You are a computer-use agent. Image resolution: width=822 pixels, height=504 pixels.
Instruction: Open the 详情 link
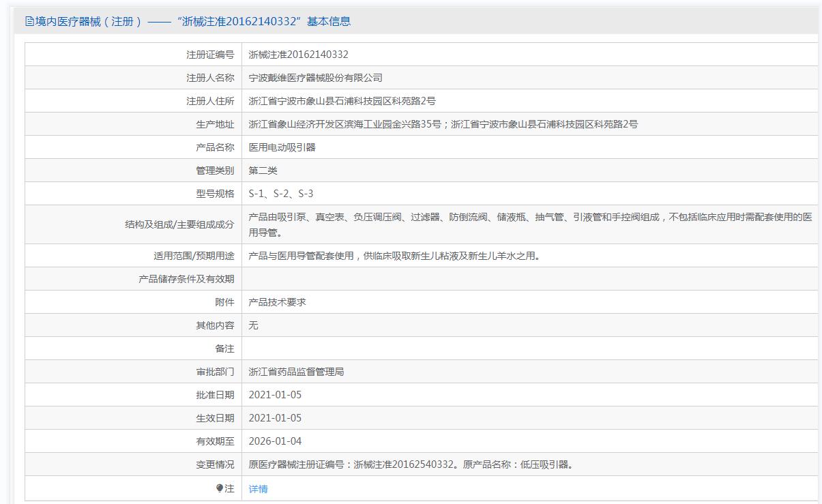[x=259, y=489]
